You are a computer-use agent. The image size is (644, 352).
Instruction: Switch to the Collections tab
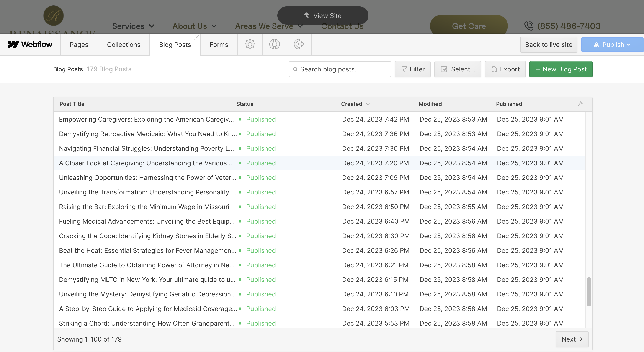tap(124, 44)
